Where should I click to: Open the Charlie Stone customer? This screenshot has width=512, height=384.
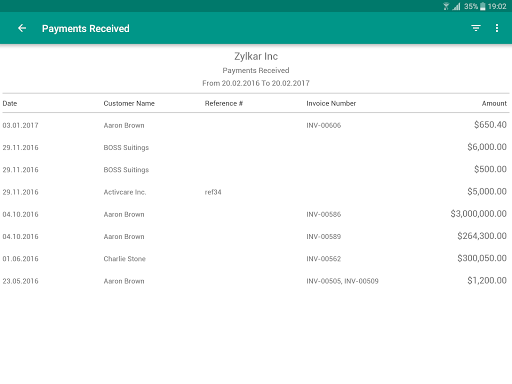(x=124, y=259)
